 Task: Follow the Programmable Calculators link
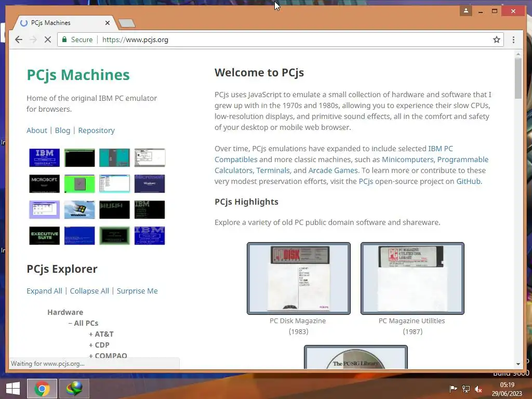pos(463,159)
